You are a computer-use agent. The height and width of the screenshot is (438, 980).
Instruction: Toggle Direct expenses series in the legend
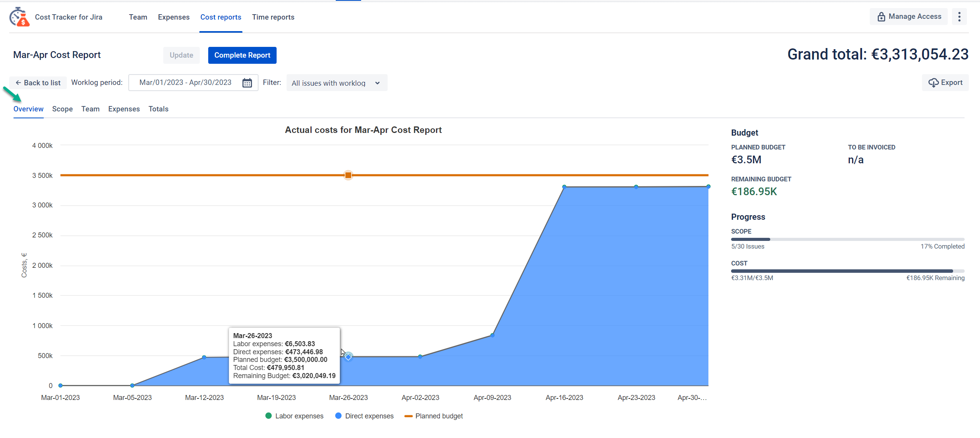365,416
